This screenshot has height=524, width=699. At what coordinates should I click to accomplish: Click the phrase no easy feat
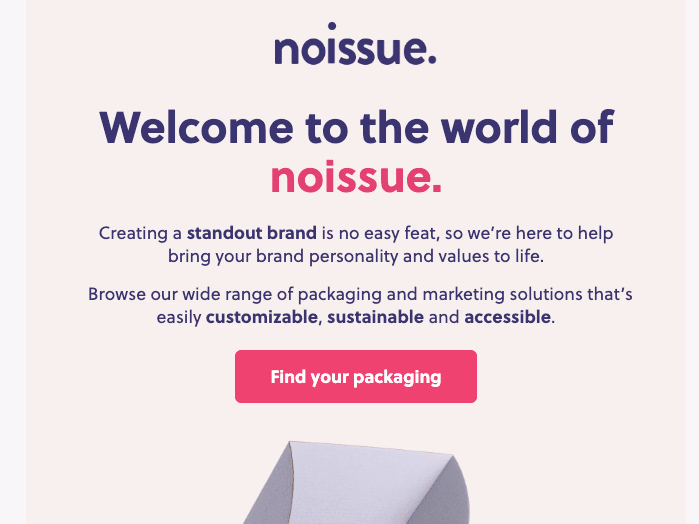tap(386, 234)
